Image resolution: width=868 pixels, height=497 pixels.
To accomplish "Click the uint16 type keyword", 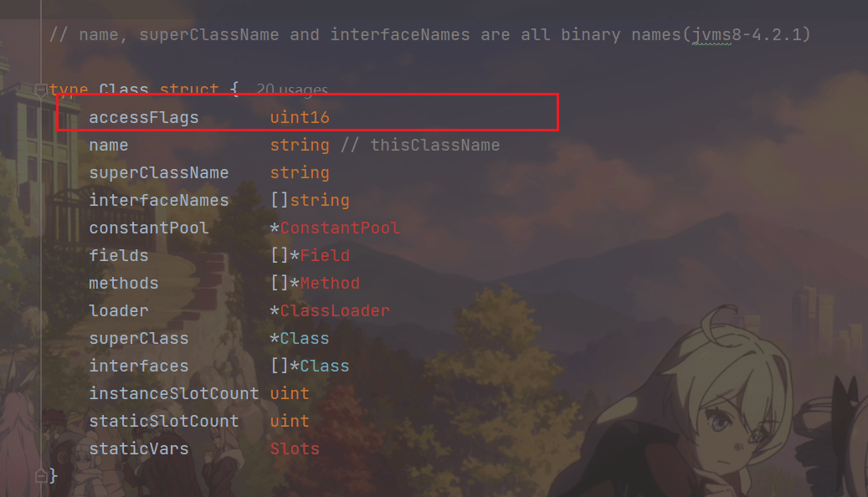I will (x=300, y=117).
